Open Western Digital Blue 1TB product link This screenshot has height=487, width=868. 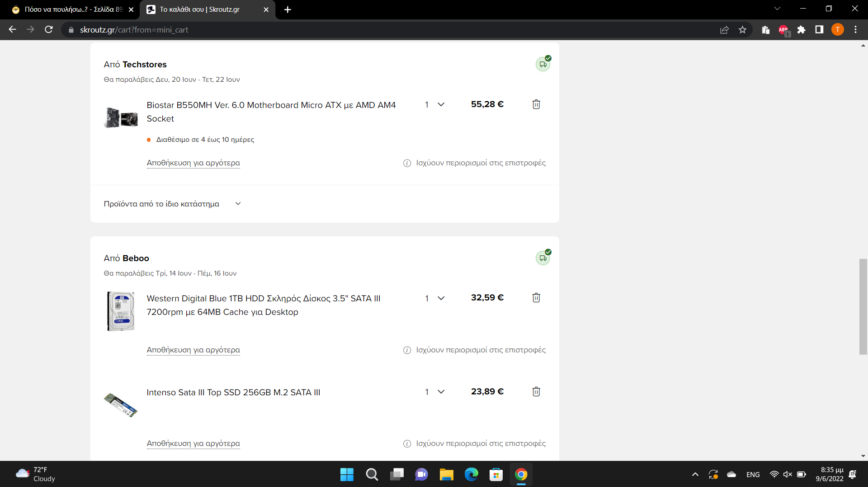263,305
